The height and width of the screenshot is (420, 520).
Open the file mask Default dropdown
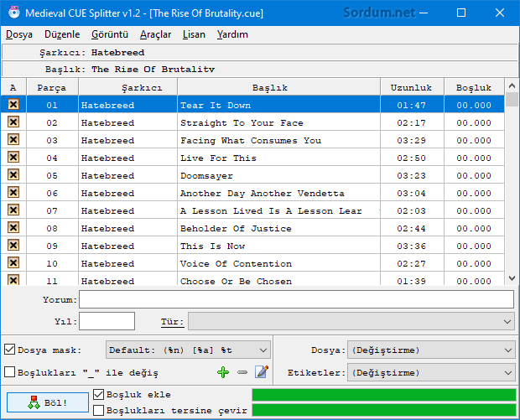click(x=188, y=350)
